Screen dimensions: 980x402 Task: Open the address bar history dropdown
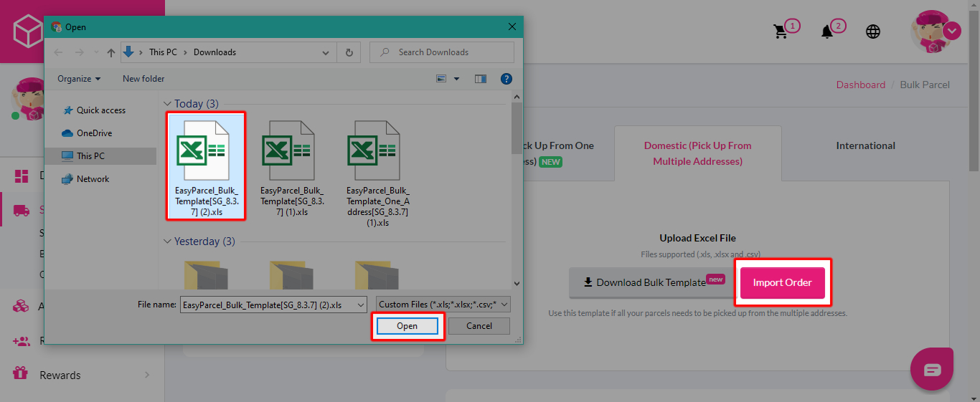[326, 52]
